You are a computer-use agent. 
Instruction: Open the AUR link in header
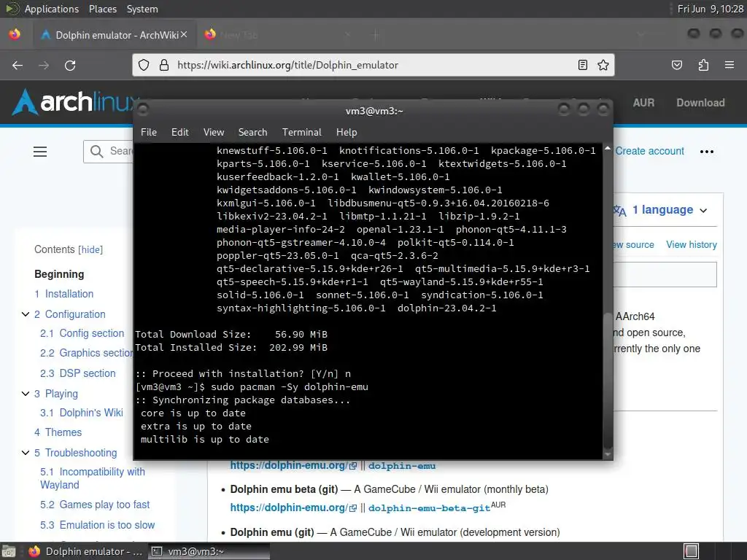click(x=643, y=103)
